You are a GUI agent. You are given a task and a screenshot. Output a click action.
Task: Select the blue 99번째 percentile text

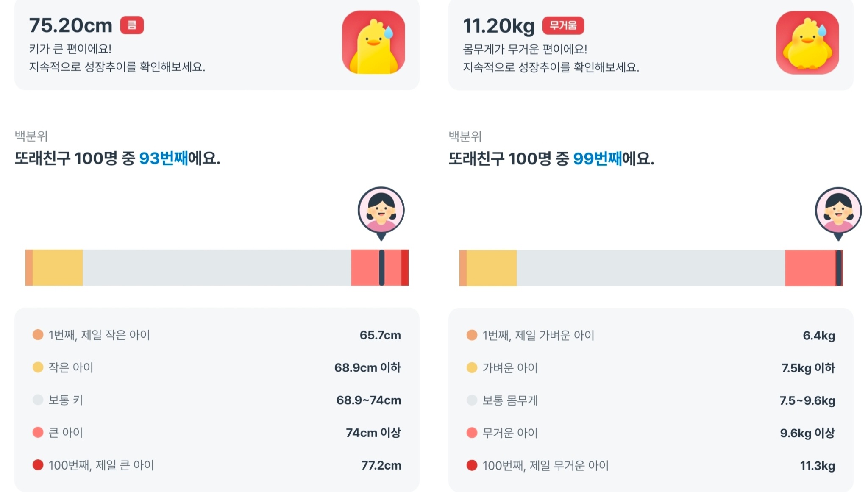tap(597, 159)
